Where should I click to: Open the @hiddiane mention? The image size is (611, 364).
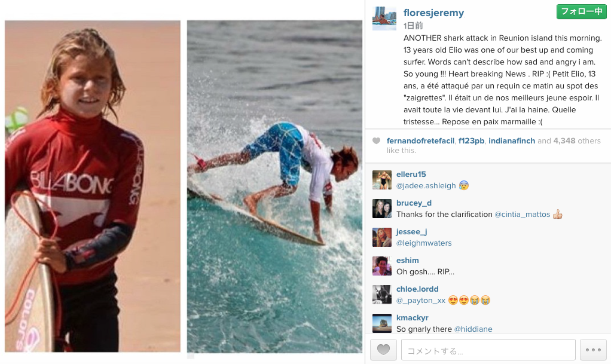tap(473, 329)
